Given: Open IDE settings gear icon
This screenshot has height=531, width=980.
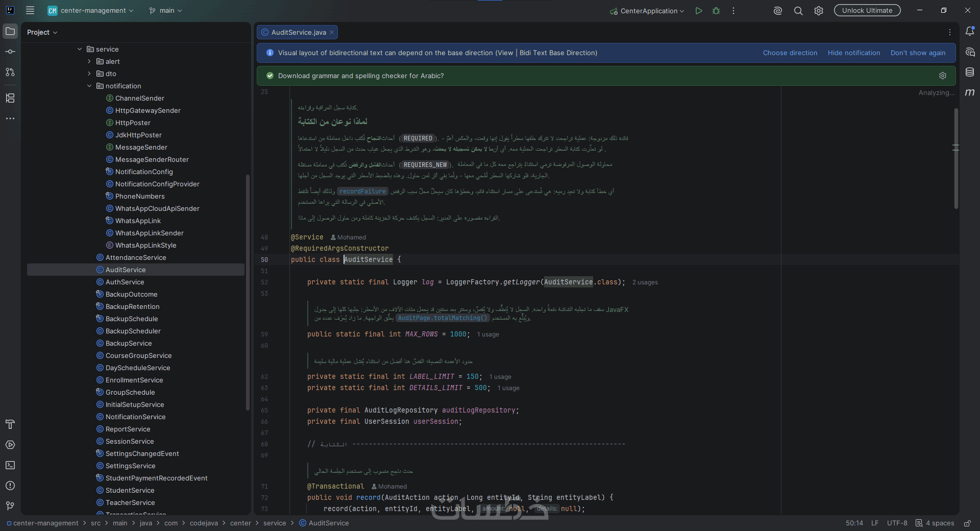Looking at the screenshot, I should 819,11.
